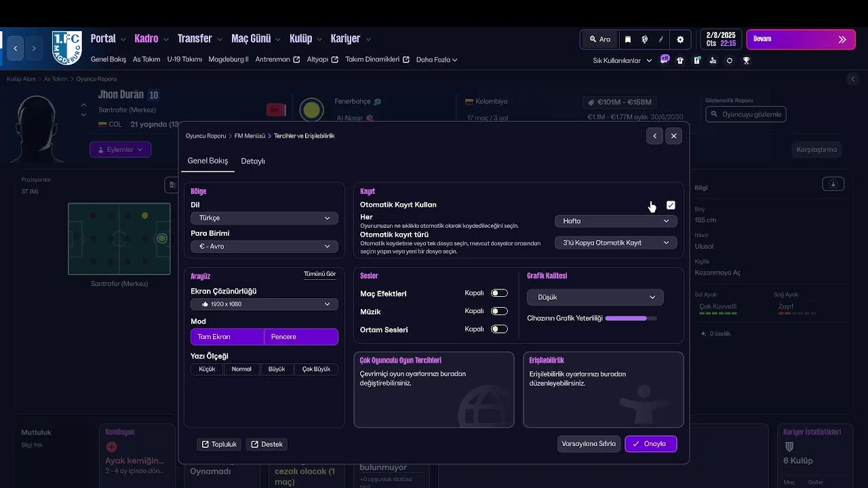This screenshot has width=868, height=488.
Task: Open the Dil language dropdown showing Türkçe
Action: coord(264,218)
